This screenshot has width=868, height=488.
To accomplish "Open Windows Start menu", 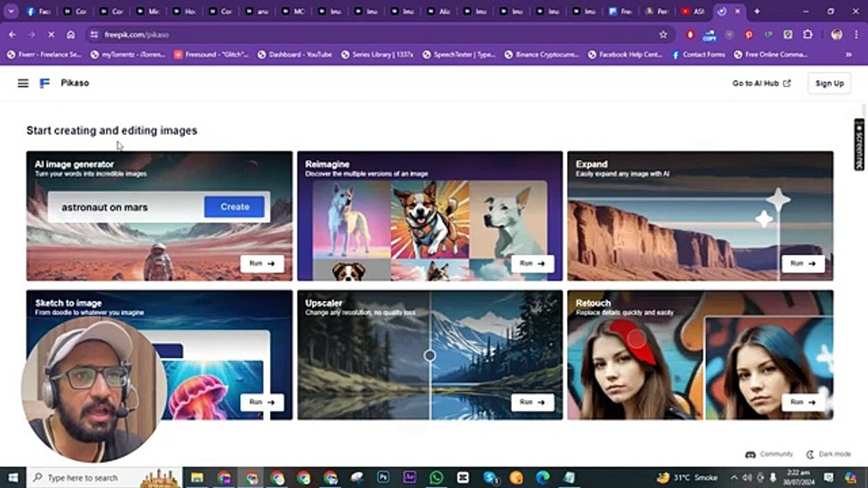I will [x=12, y=478].
